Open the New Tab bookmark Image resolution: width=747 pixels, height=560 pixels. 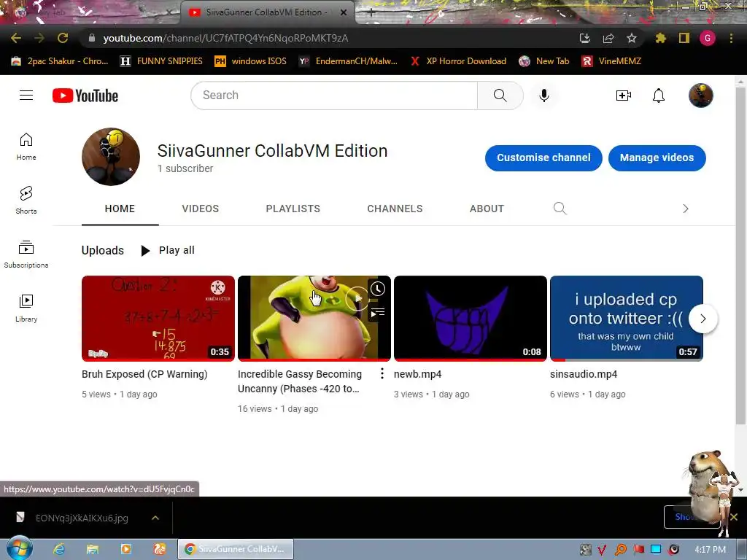[544, 61]
